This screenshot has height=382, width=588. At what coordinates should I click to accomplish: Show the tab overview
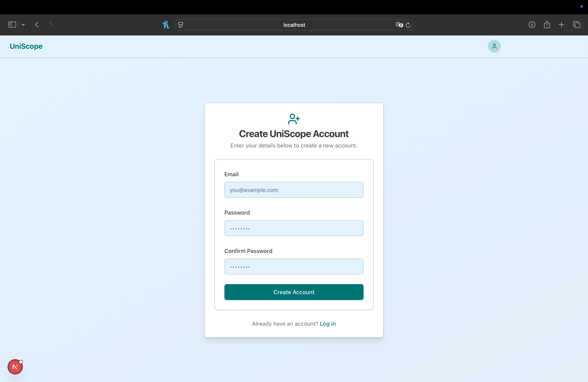pos(577,25)
